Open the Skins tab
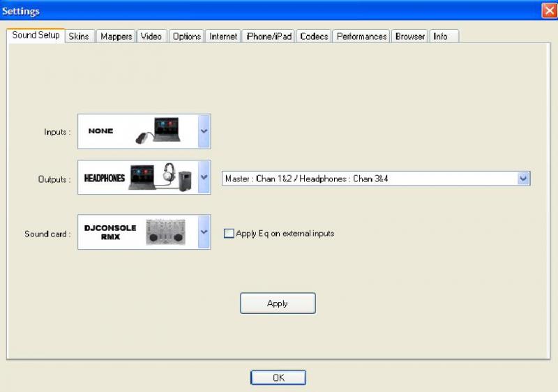 [79, 36]
